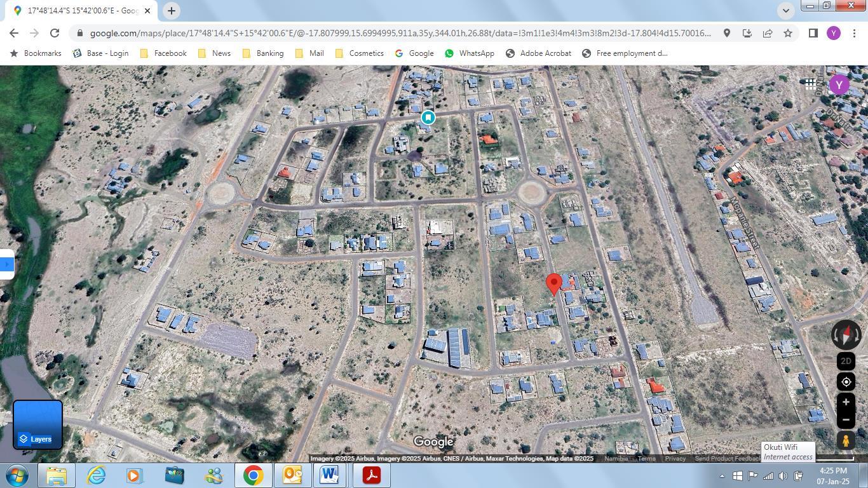Toggle the Chrome side panel
Screen dimensions: 868x488
point(813,33)
